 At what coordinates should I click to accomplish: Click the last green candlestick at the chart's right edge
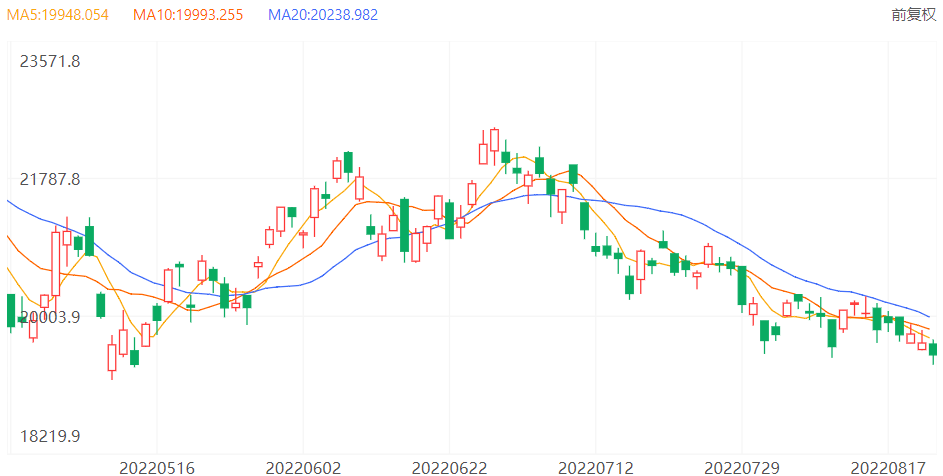tap(933, 349)
